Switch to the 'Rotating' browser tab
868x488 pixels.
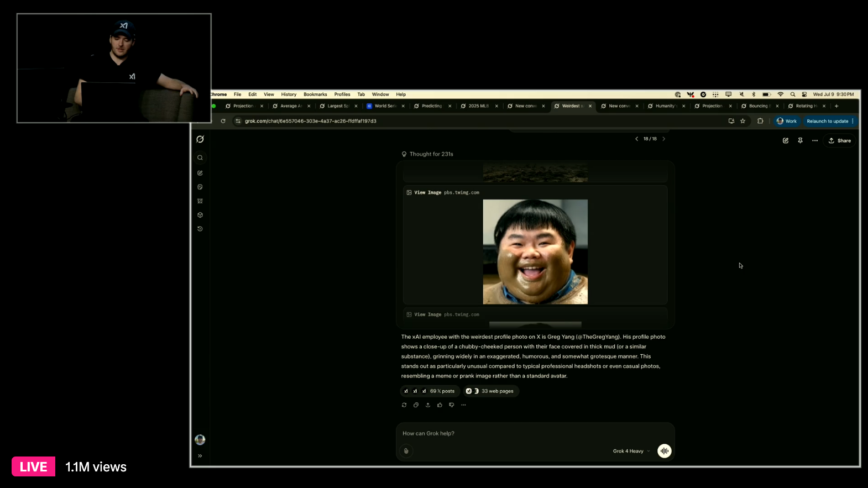[806, 106]
